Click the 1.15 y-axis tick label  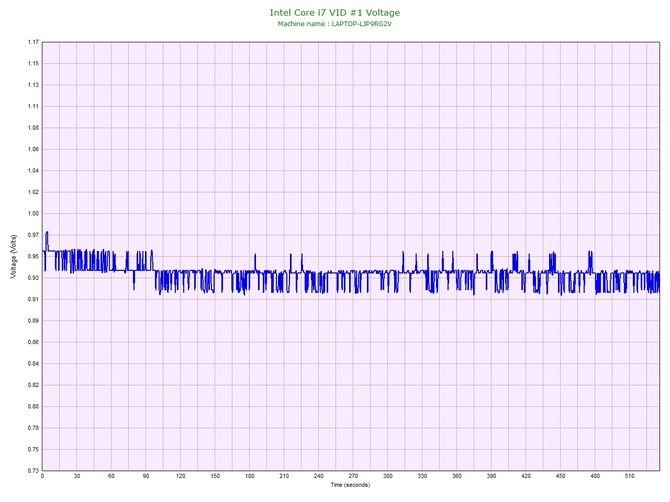[x=33, y=63]
